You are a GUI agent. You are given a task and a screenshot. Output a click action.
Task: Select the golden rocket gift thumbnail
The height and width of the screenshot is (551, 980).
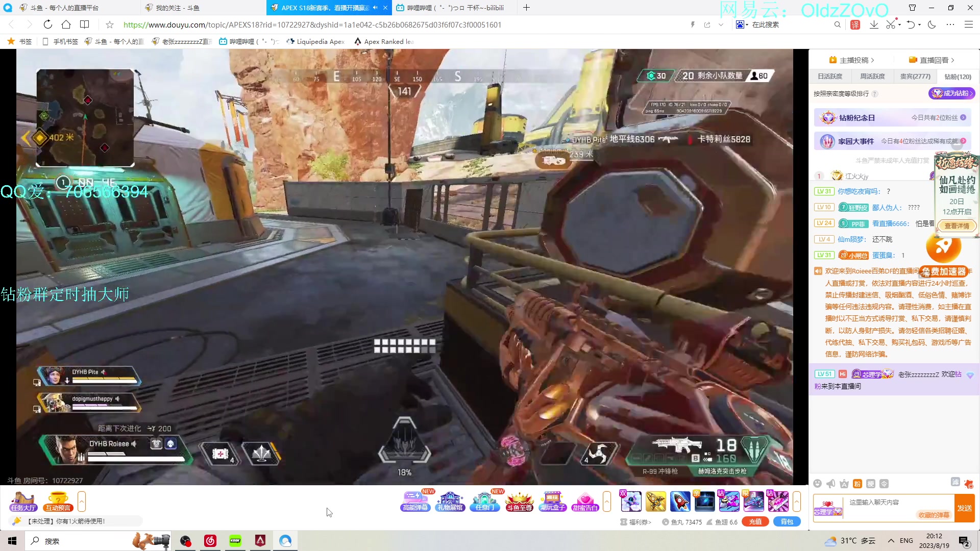coord(655,501)
